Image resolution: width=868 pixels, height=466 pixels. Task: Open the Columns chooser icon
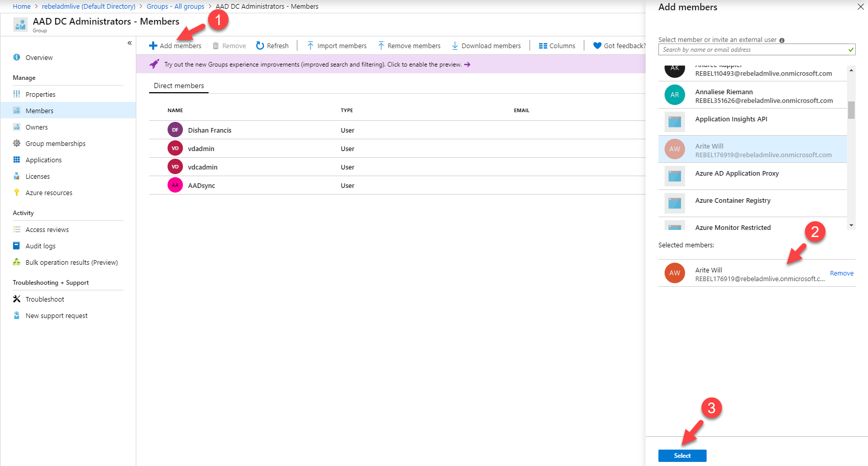(x=543, y=46)
